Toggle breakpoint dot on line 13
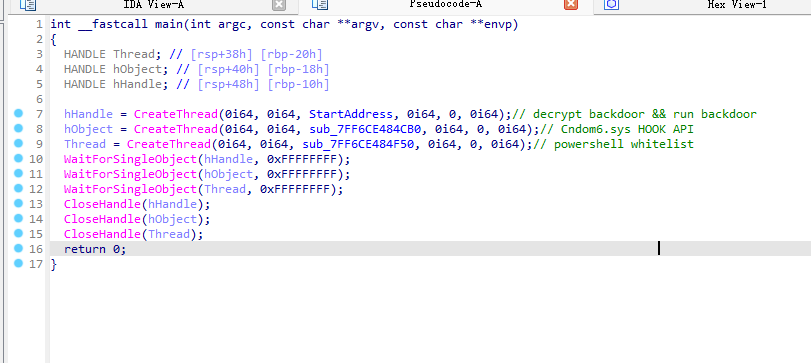 pyautogui.click(x=19, y=203)
